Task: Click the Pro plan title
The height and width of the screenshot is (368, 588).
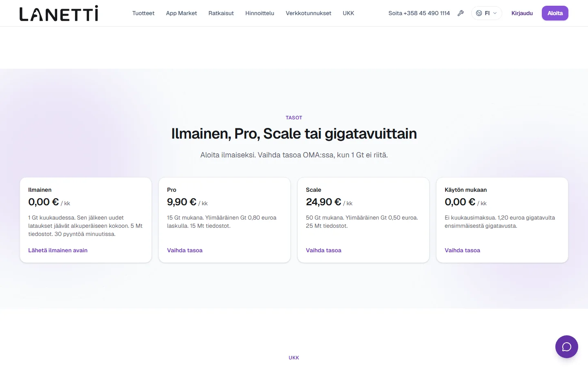Action: tap(171, 190)
